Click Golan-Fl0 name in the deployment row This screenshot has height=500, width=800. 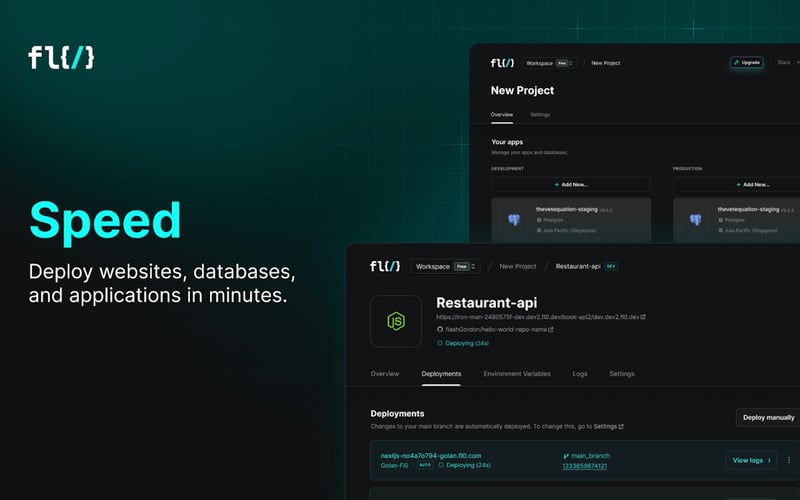[394, 465]
